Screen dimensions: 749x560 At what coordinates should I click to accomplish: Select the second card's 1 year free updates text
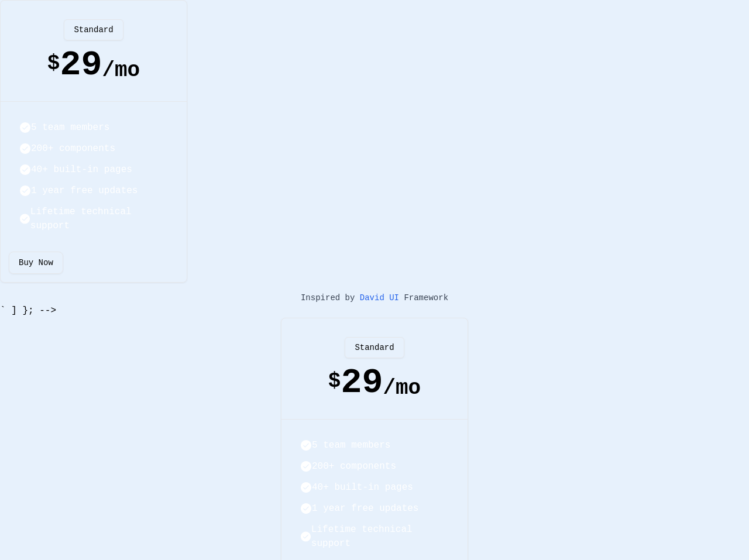click(365, 509)
